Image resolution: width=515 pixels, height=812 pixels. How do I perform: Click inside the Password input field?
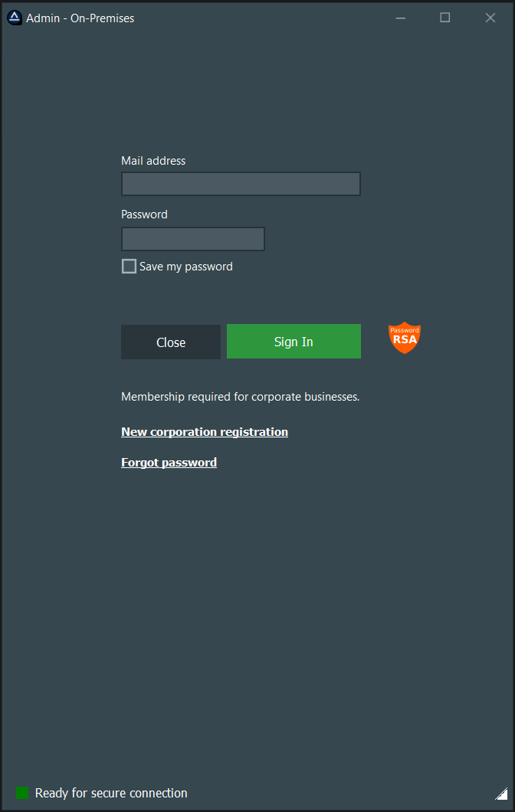pyautogui.click(x=192, y=238)
